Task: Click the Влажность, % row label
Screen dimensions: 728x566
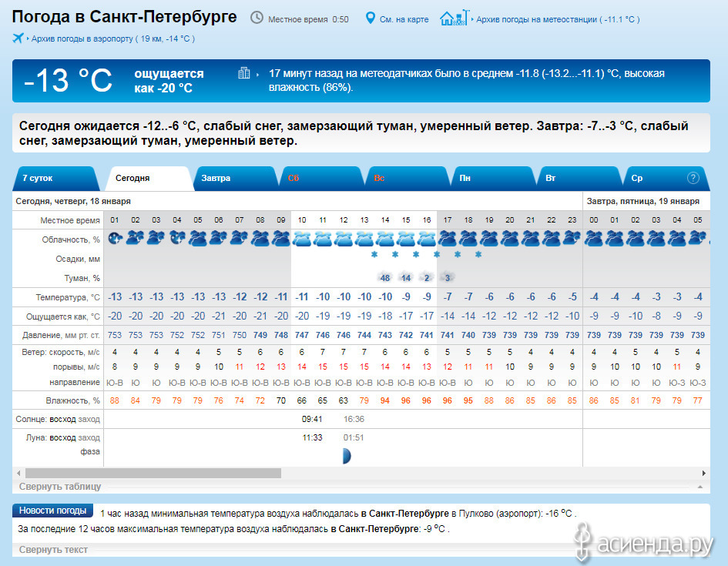Action: 73,400
